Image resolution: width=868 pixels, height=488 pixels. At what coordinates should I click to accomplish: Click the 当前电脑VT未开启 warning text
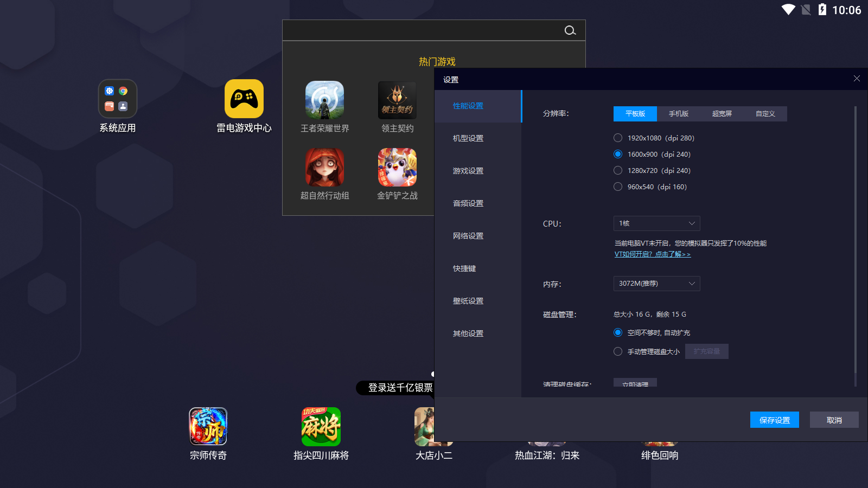(x=691, y=243)
